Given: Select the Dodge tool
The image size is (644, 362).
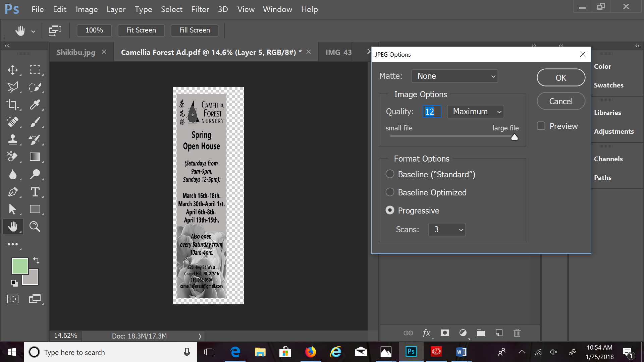Looking at the screenshot, I should pyautogui.click(x=35, y=174).
